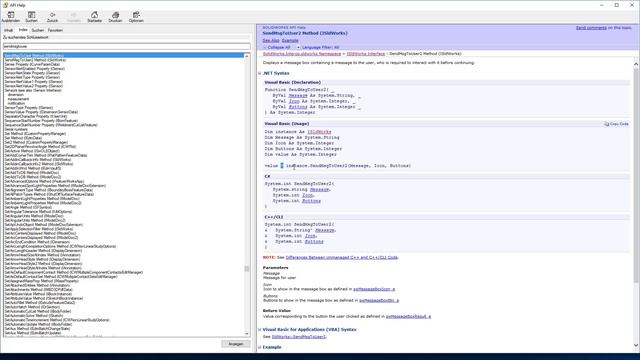Viewport: 640px width, 360px height.
Task: Open the Example link in the header
Action: 290,41
